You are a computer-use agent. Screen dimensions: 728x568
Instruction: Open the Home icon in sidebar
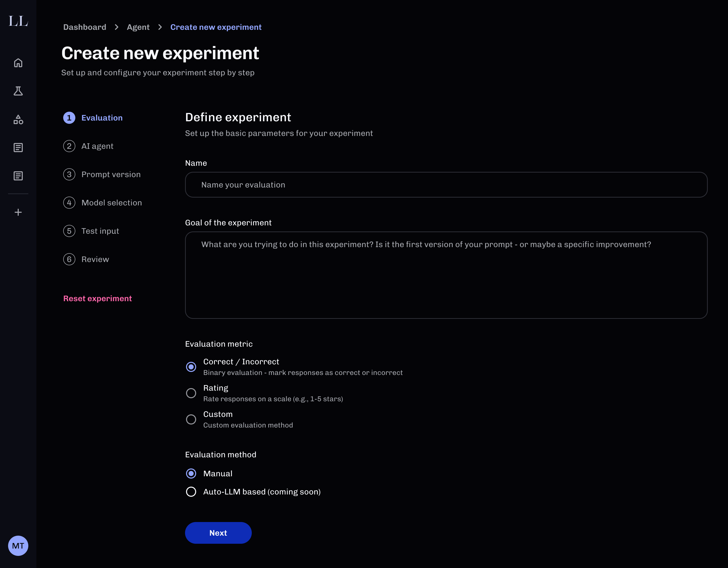18,63
